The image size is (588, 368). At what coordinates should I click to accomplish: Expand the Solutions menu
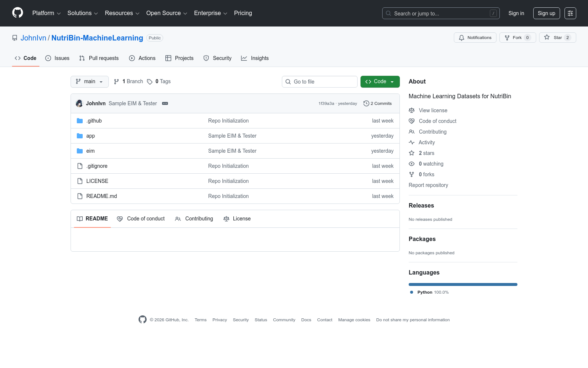[83, 13]
